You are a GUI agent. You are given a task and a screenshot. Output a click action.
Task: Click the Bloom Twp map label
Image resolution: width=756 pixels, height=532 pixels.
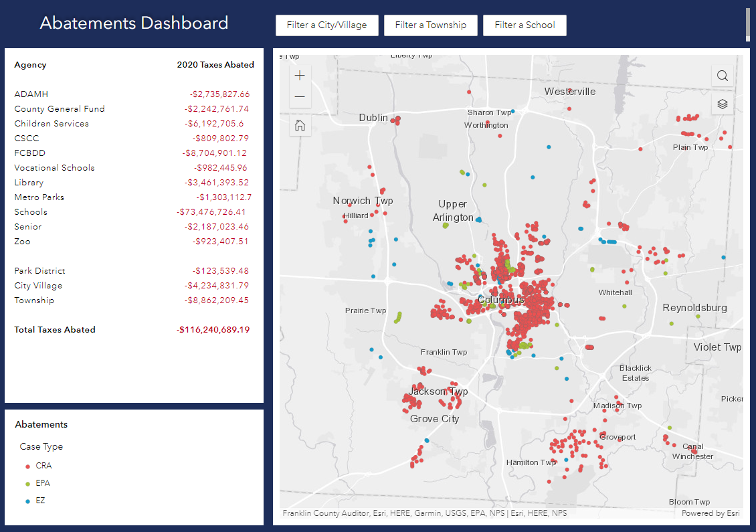point(690,502)
